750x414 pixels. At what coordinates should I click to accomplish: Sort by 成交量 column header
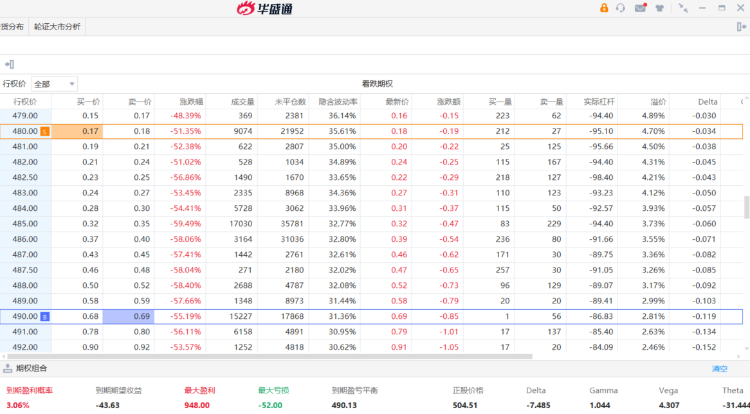(243, 101)
